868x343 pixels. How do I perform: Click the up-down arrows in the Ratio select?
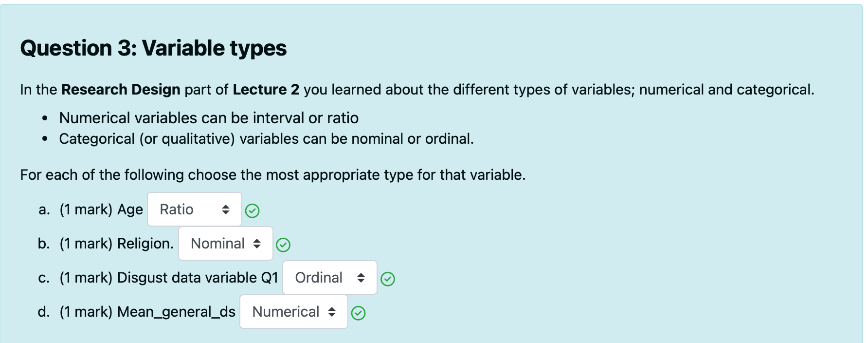[226, 210]
